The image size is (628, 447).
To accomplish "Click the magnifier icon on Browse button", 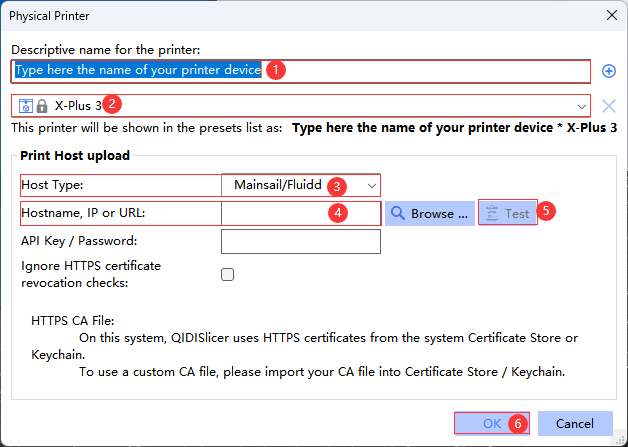I will click(x=397, y=213).
